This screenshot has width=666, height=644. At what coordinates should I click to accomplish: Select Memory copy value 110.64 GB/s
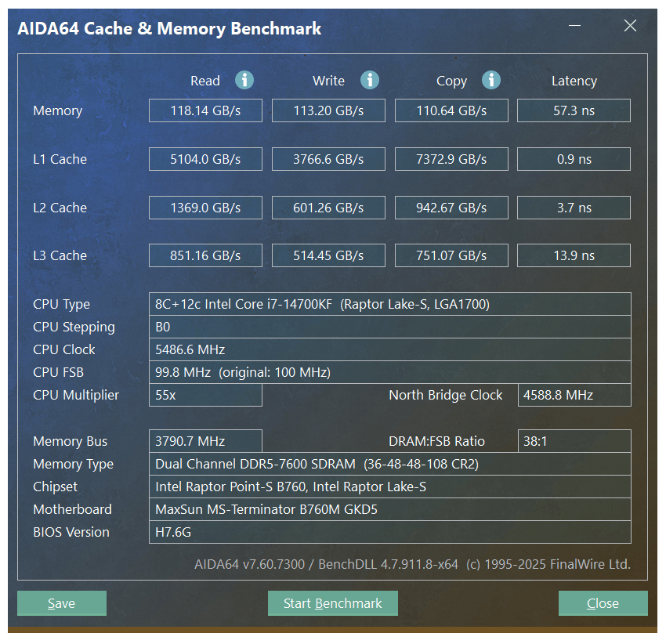coord(451,110)
